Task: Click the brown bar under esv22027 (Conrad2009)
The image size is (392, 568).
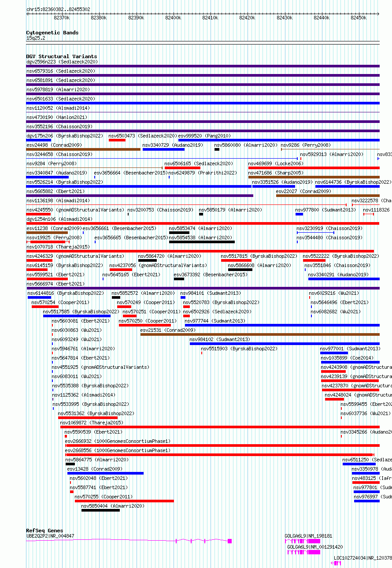Action: [328, 196]
